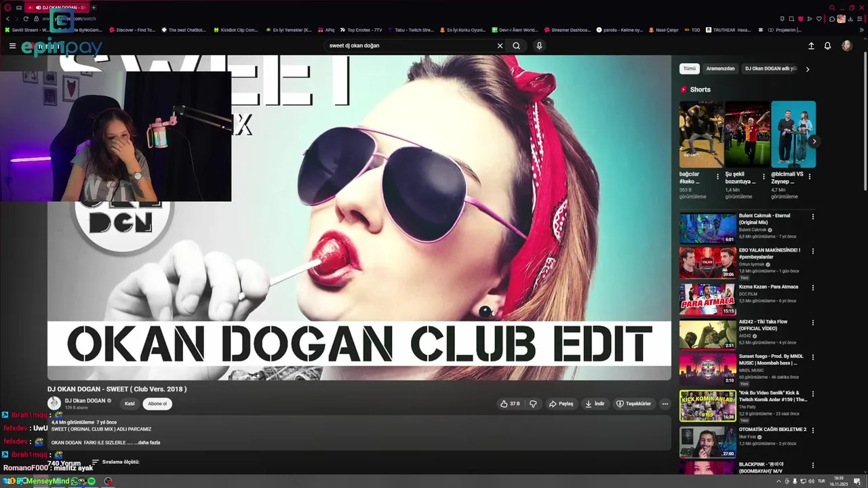Open Tabu - Twitch Stre... bookmark

pyautogui.click(x=411, y=30)
